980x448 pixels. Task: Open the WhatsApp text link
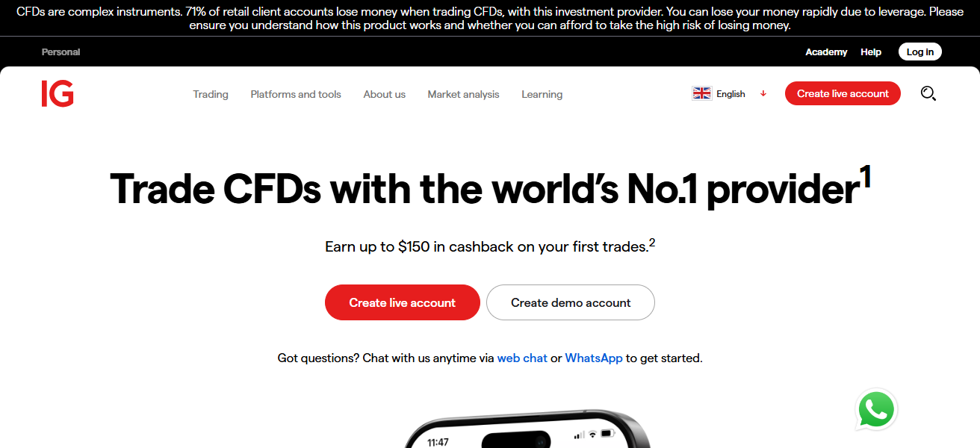tap(594, 358)
